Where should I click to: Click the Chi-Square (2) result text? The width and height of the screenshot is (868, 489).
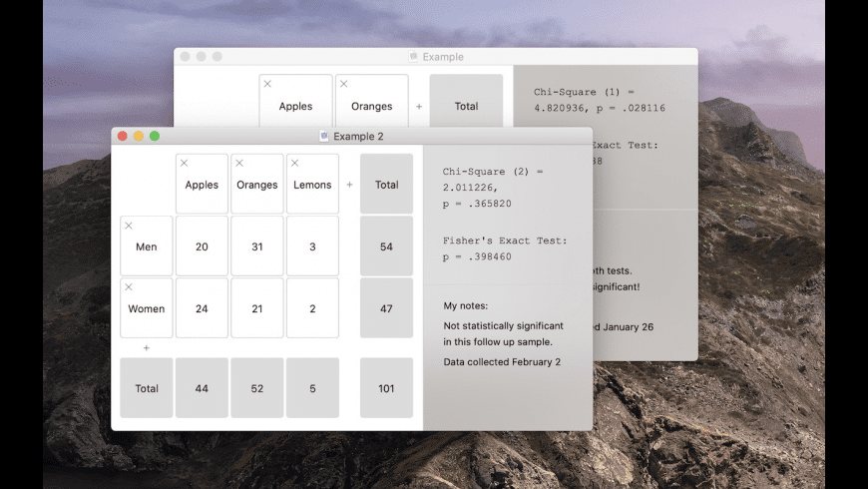(x=493, y=180)
